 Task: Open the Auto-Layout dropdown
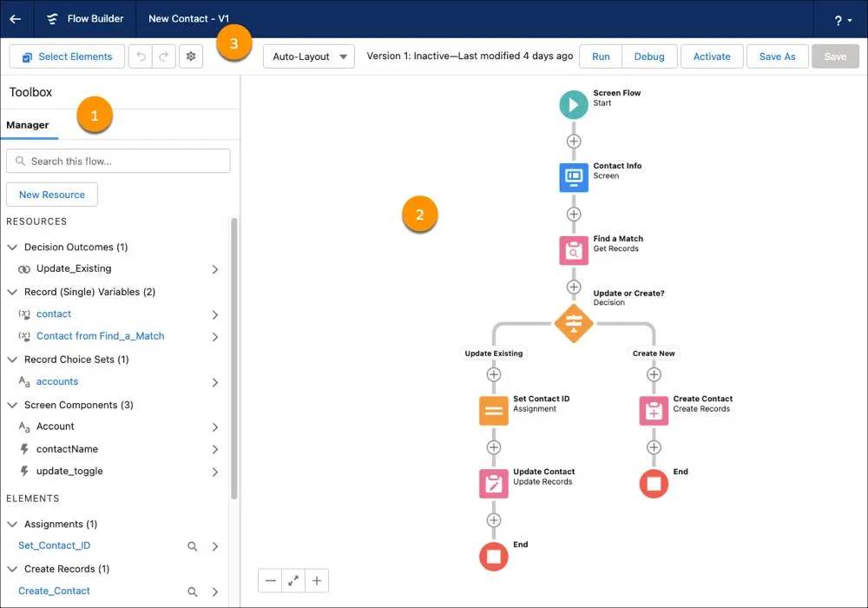coord(308,56)
